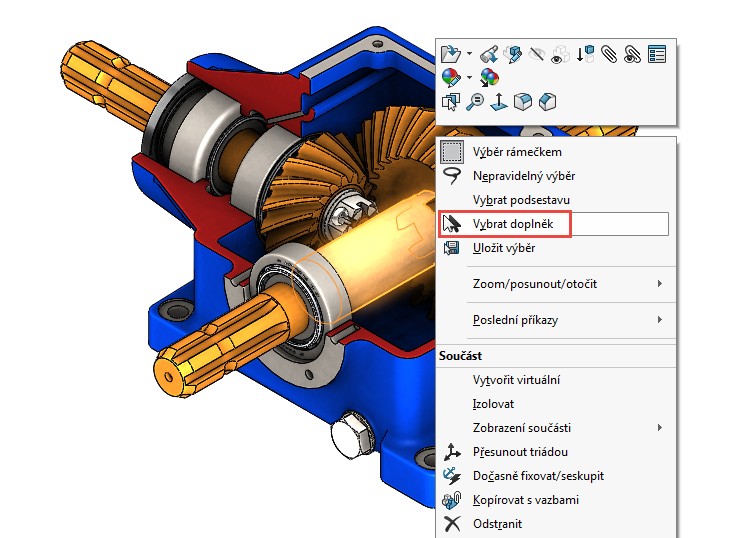Image resolution: width=750 pixels, height=538 pixels.
Task: Click the Select Other stacked-windows icon
Action: pyautogui.click(x=451, y=101)
